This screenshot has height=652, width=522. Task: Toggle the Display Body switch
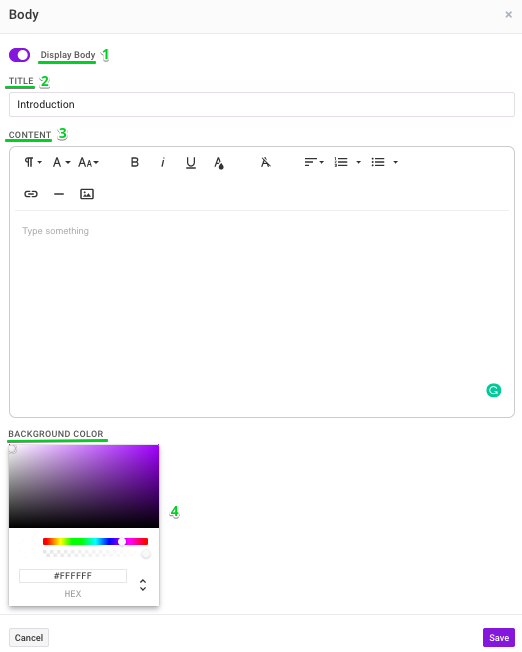[20, 55]
